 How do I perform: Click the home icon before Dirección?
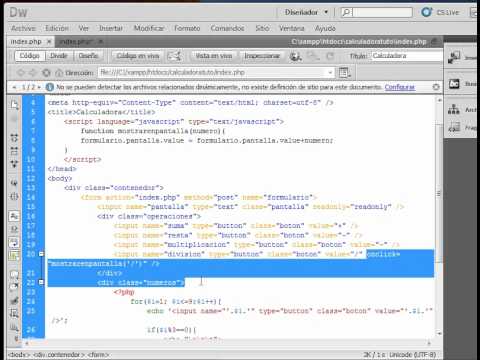point(59,72)
